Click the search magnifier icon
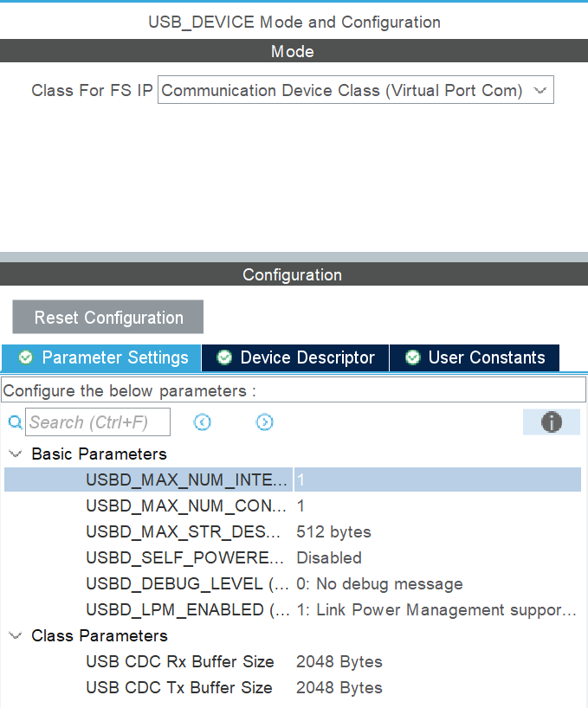The height and width of the screenshot is (708, 588). point(15,422)
